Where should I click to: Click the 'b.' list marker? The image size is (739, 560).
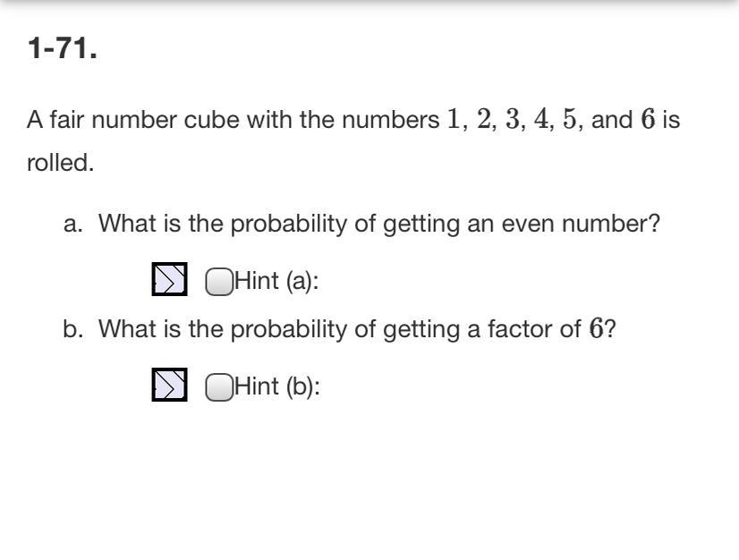[x=73, y=328]
